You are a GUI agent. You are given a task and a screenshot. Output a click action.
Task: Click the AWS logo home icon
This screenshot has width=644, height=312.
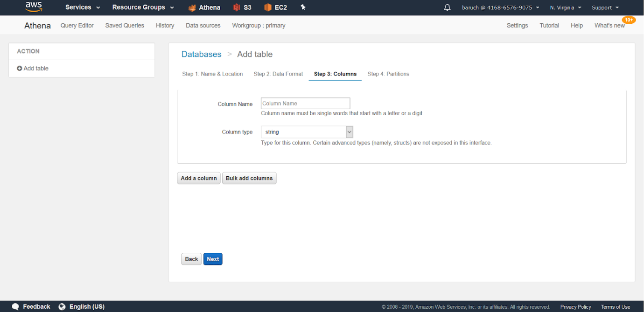click(x=34, y=7)
